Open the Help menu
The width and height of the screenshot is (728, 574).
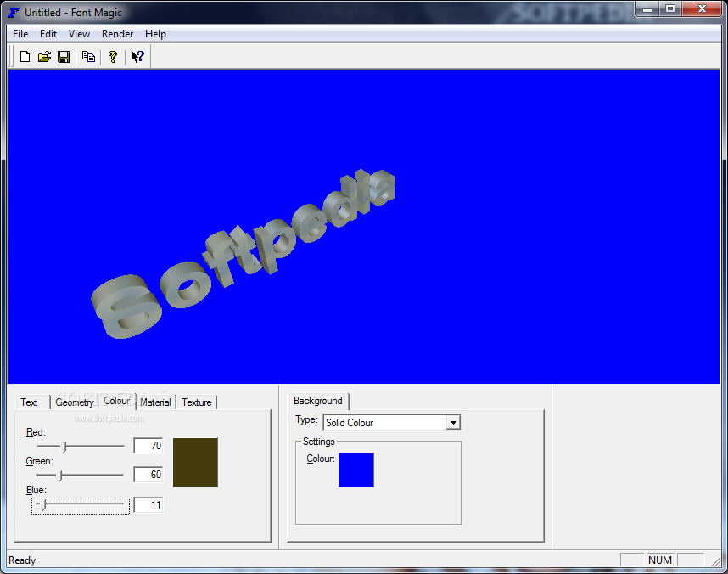tap(155, 34)
